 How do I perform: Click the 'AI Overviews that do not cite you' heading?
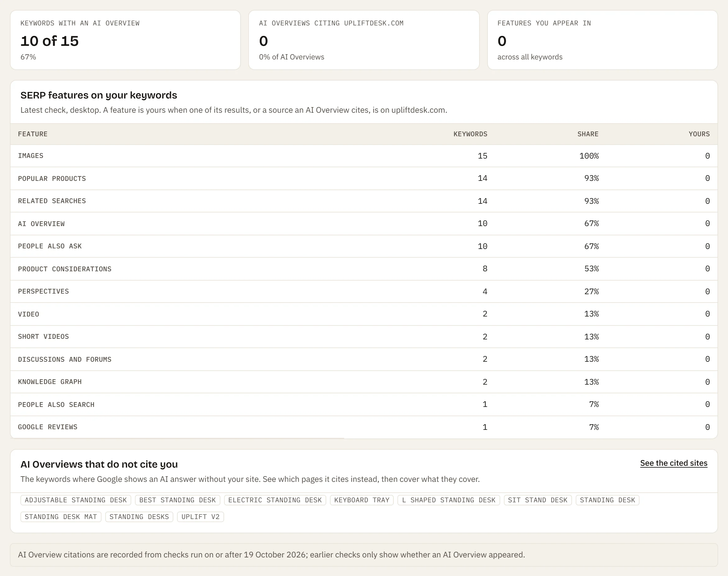[99, 465]
